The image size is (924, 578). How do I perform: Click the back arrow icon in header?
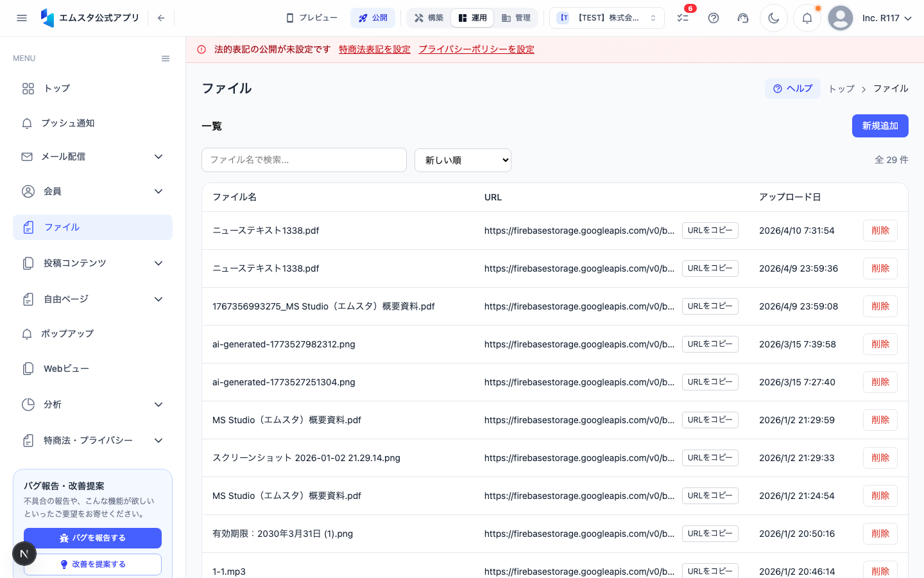161,18
